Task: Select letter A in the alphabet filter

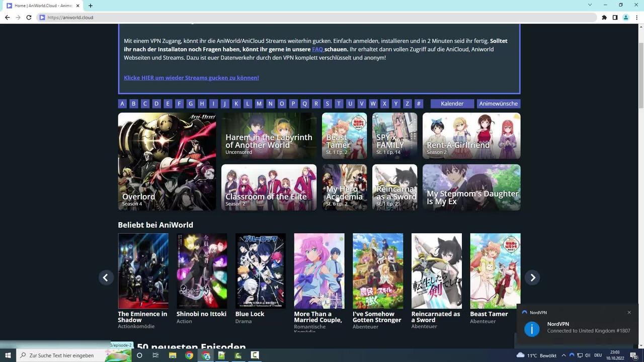Action: click(x=122, y=104)
